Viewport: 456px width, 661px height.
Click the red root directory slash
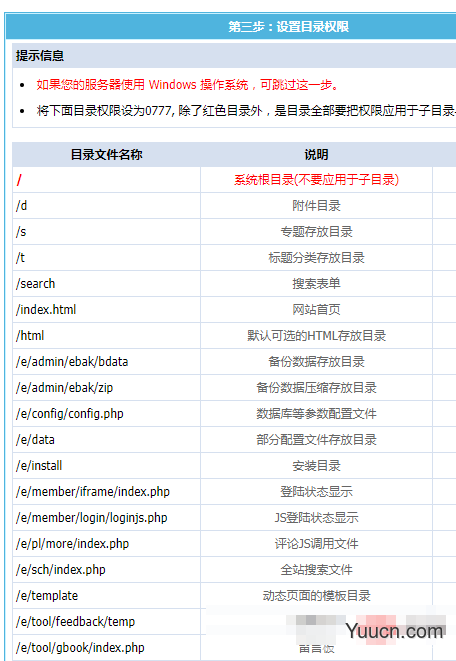[x=19, y=180]
